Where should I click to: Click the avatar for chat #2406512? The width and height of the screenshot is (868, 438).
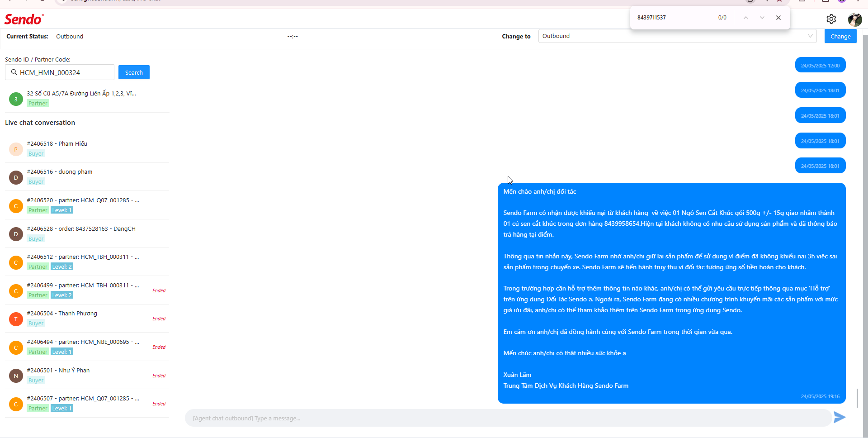pos(16,262)
